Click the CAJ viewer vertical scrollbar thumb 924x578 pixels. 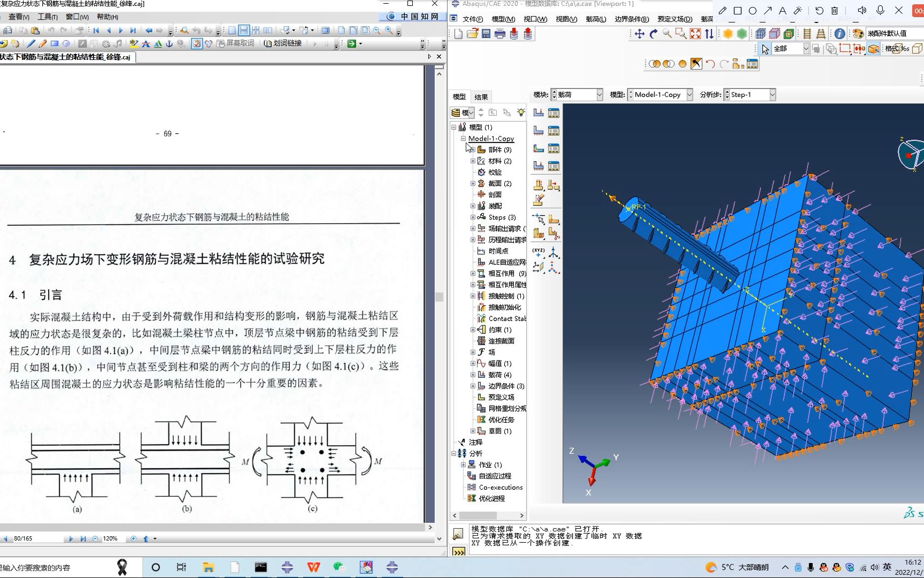pyautogui.click(x=440, y=296)
